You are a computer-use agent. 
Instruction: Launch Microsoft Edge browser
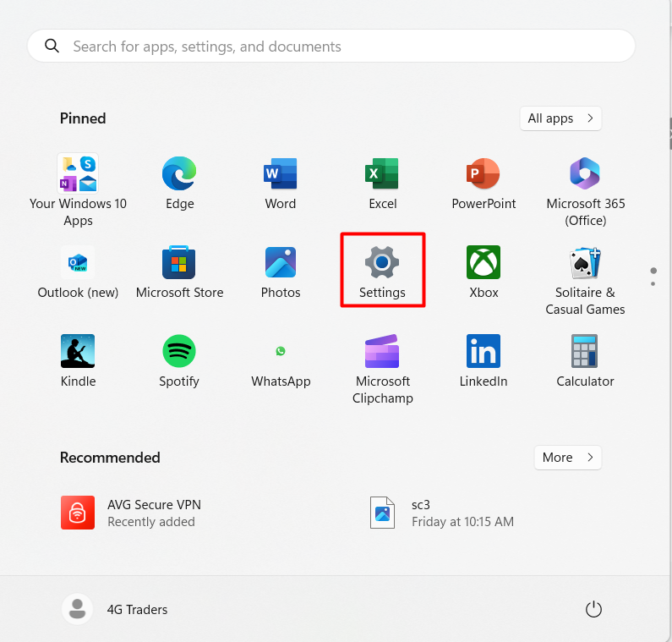coord(179,183)
